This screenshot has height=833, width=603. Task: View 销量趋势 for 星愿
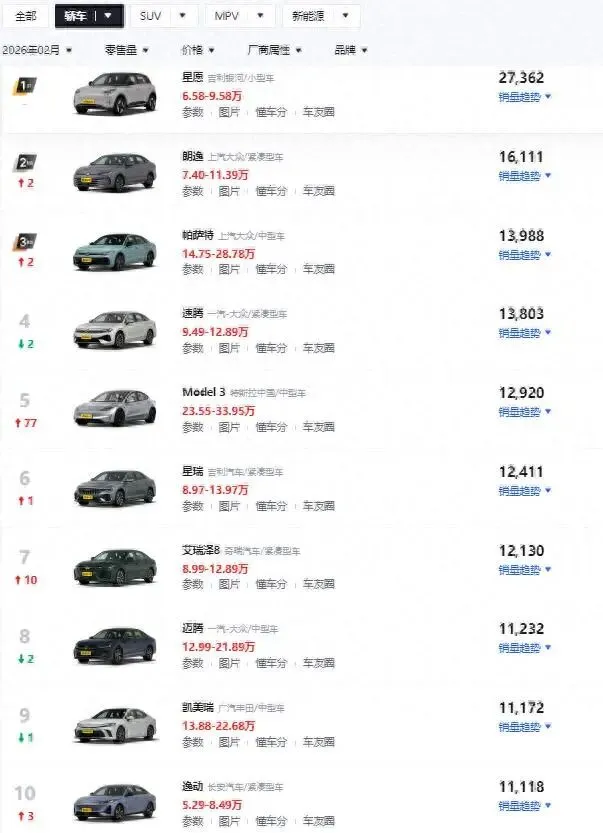pos(525,97)
